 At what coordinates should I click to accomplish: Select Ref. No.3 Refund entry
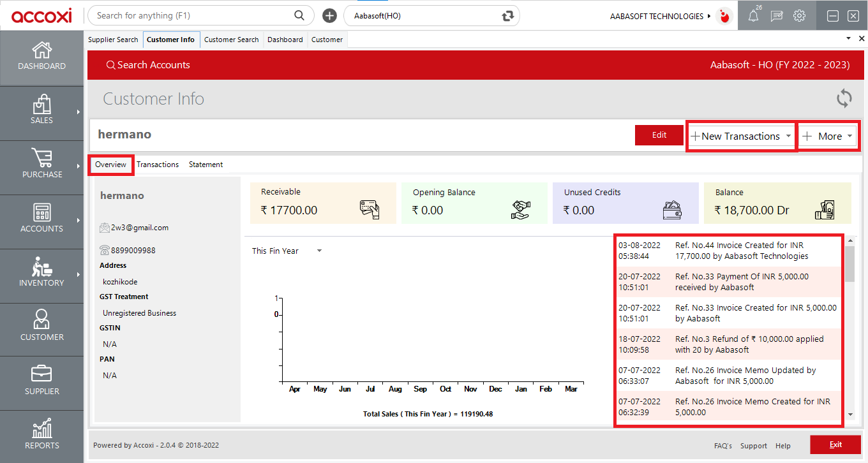coord(729,344)
